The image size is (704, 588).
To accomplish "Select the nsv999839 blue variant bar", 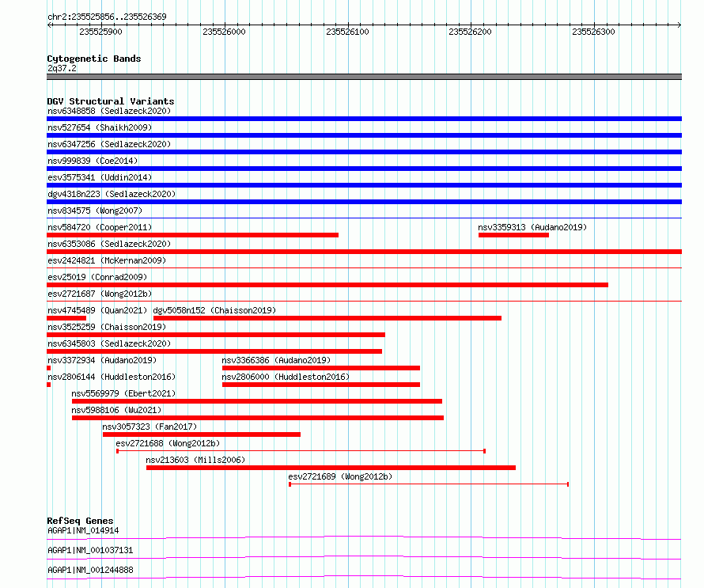I will click(364, 169).
